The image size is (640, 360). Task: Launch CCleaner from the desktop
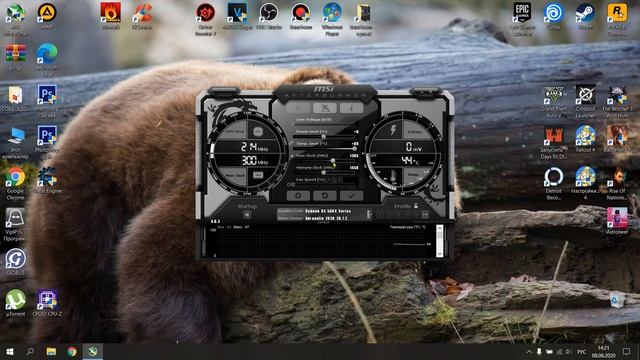tap(142, 13)
